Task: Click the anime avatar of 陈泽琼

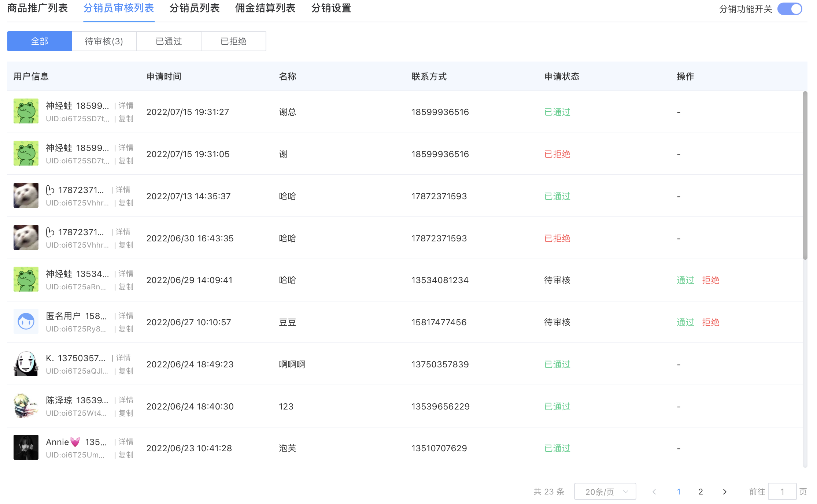Action: (x=26, y=405)
